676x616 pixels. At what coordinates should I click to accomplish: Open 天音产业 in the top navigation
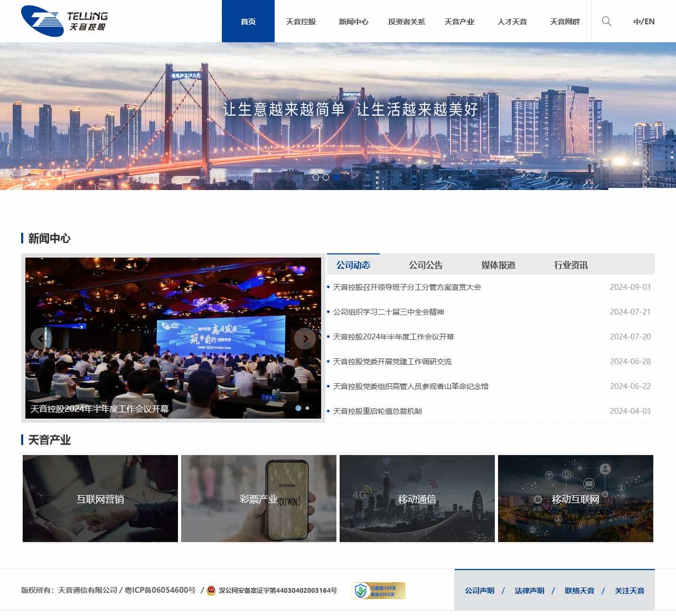coord(459,21)
